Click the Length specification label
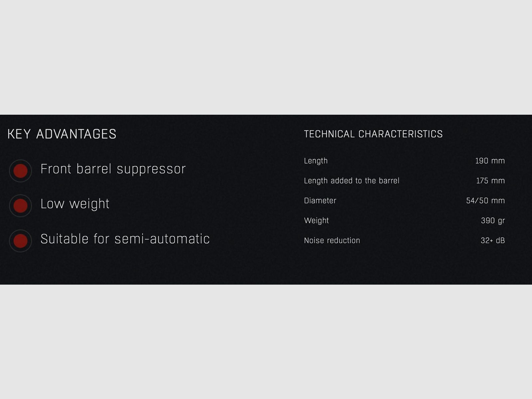This screenshot has width=532, height=399. click(x=316, y=161)
